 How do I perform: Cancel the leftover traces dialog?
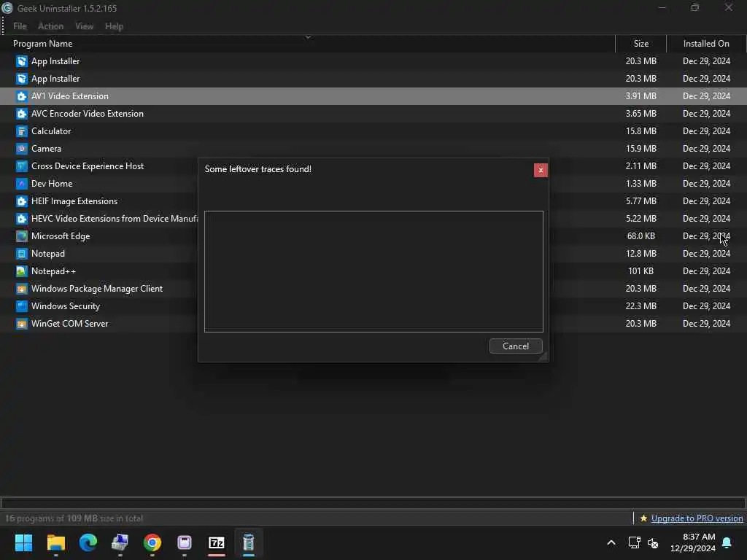(x=516, y=346)
